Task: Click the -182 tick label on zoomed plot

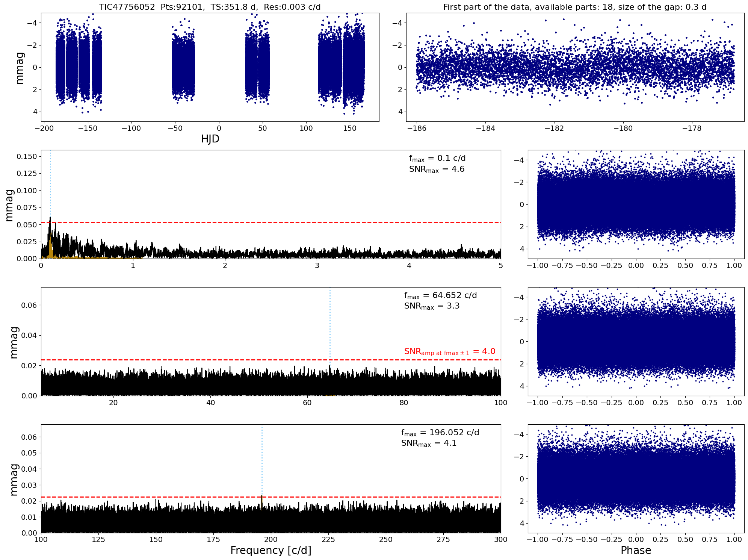Action: [554, 129]
